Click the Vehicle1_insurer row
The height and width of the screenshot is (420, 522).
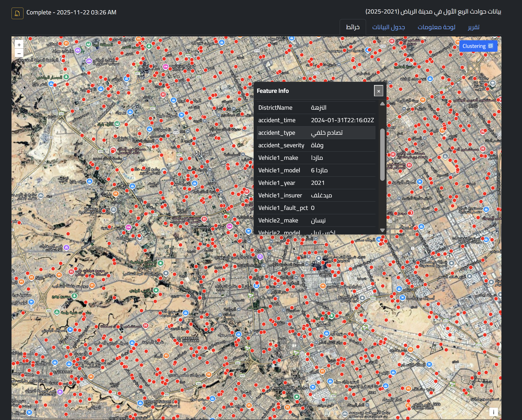pyautogui.click(x=316, y=195)
